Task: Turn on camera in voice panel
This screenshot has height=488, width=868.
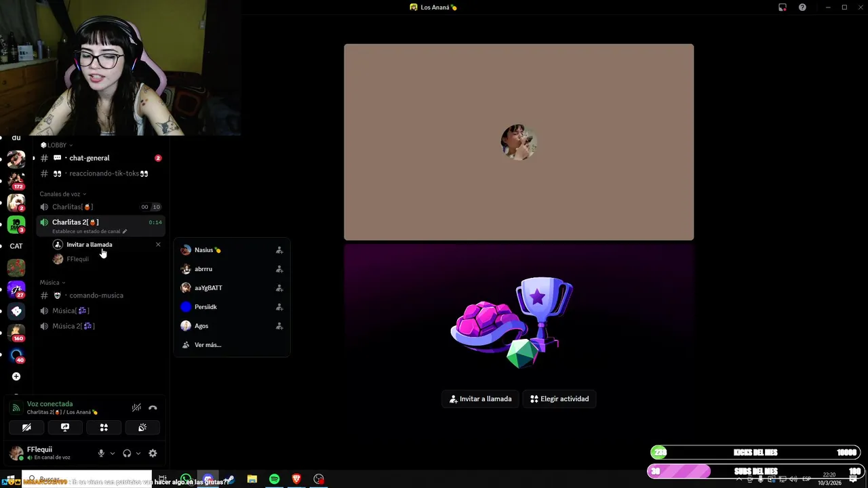Action: (x=26, y=428)
